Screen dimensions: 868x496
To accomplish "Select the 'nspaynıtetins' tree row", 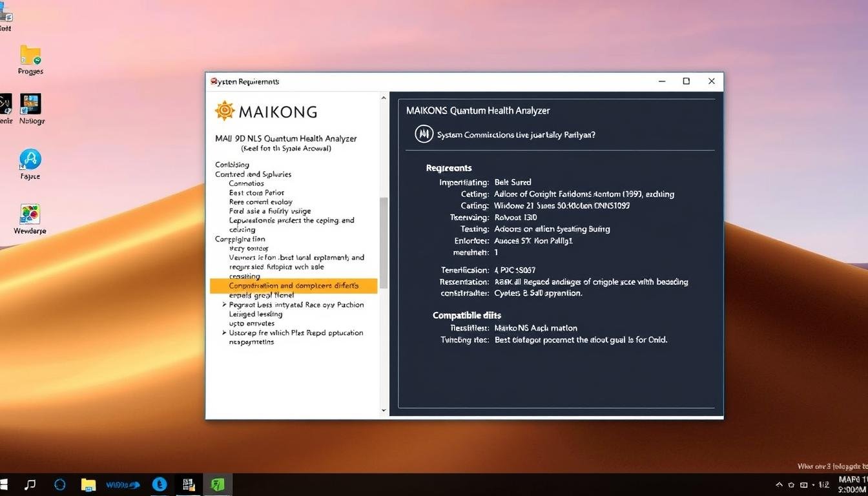I will click(x=251, y=342).
